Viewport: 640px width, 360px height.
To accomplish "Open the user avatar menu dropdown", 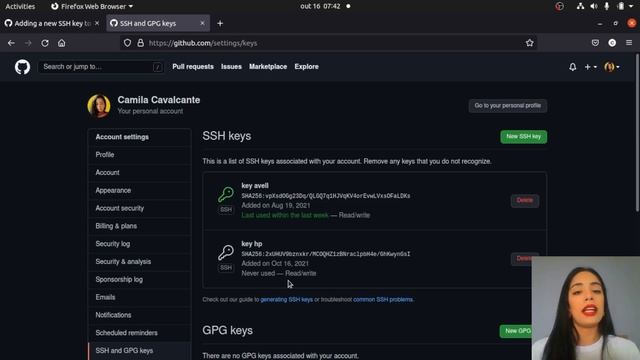I will 612,67.
